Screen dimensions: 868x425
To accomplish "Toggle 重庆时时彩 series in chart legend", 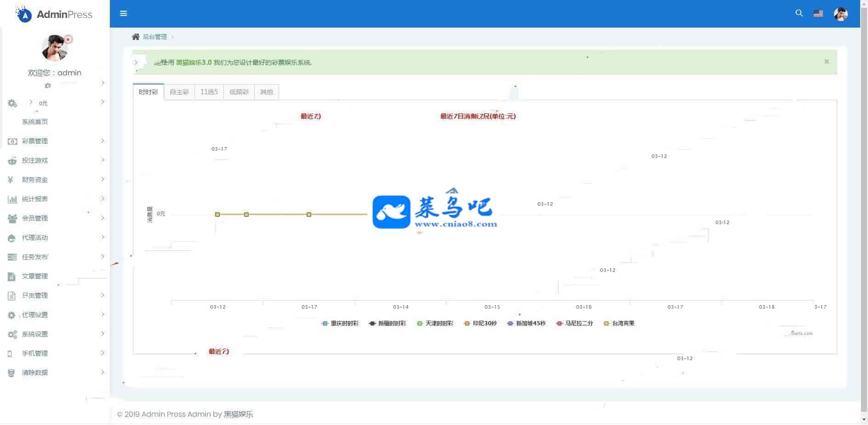I will coord(340,323).
